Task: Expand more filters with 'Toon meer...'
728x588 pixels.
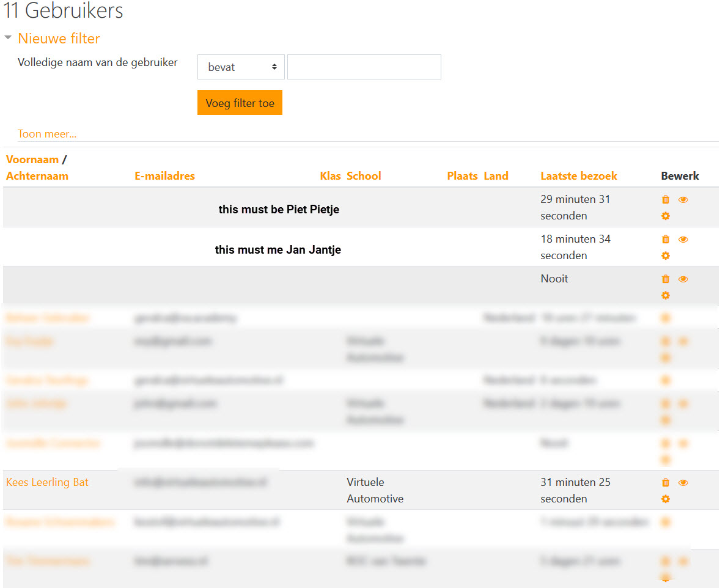Action: 47,134
